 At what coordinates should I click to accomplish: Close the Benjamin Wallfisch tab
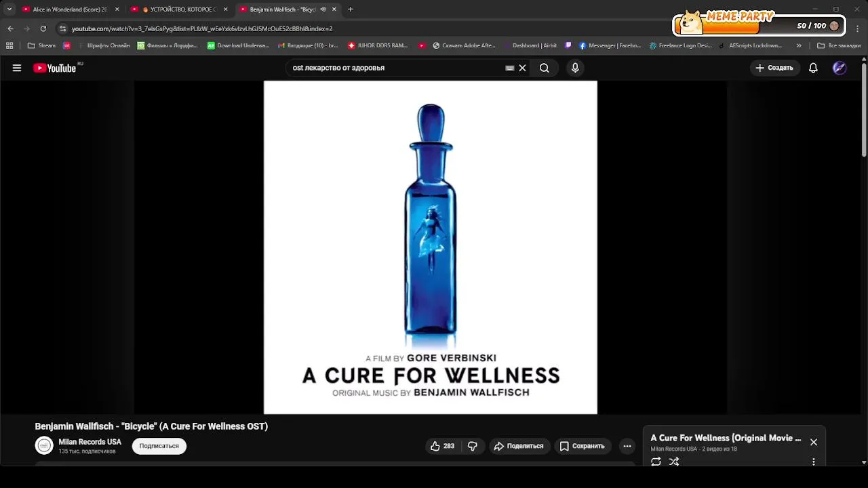(334, 9)
